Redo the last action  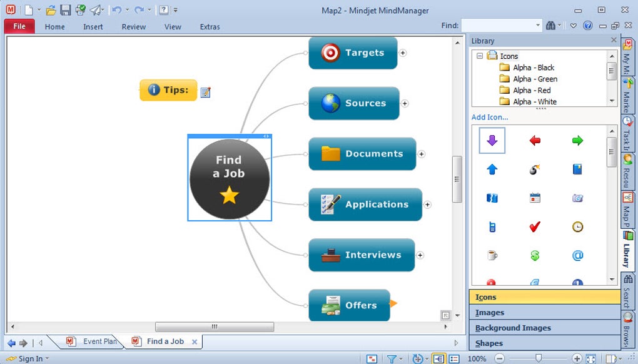(x=139, y=10)
